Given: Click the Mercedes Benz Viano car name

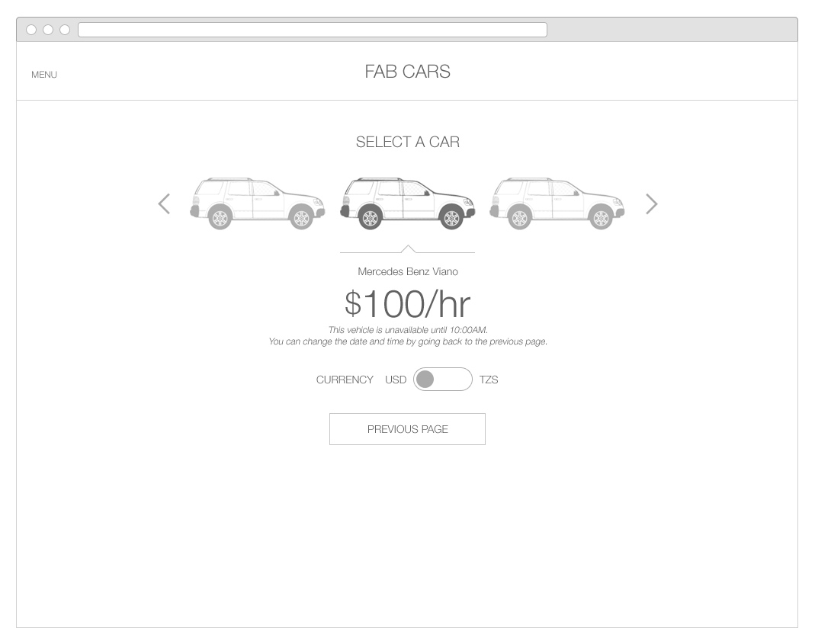Looking at the screenshot, I should pos(407,271).
